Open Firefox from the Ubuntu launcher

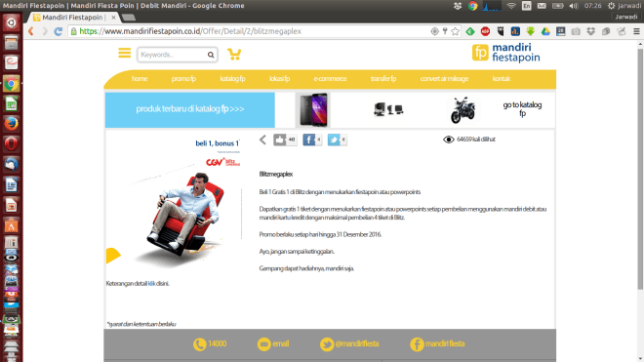coord(11,123)
